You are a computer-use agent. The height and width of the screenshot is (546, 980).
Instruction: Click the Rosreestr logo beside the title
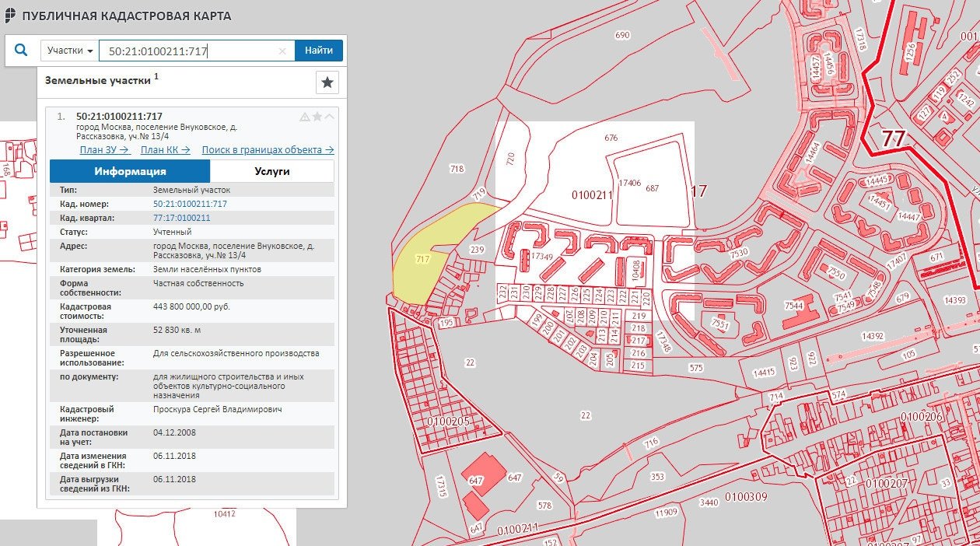tap(9, 16)
